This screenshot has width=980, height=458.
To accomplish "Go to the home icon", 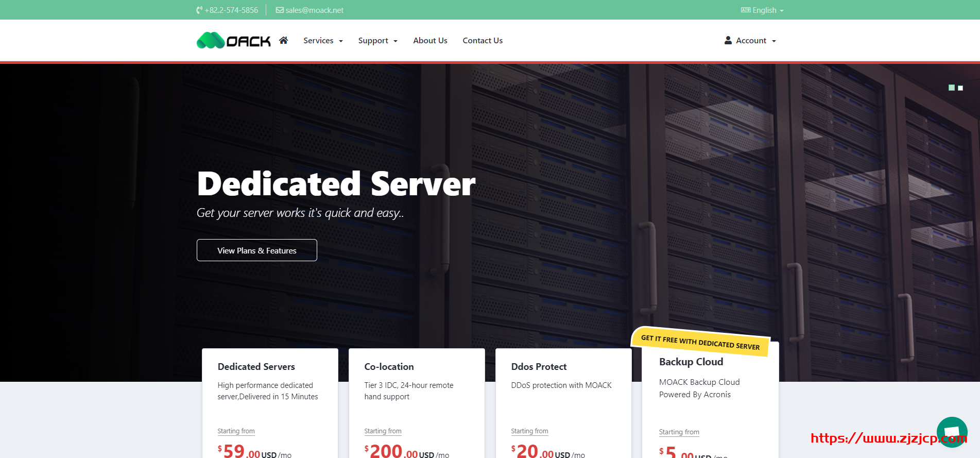I will 283,40.
